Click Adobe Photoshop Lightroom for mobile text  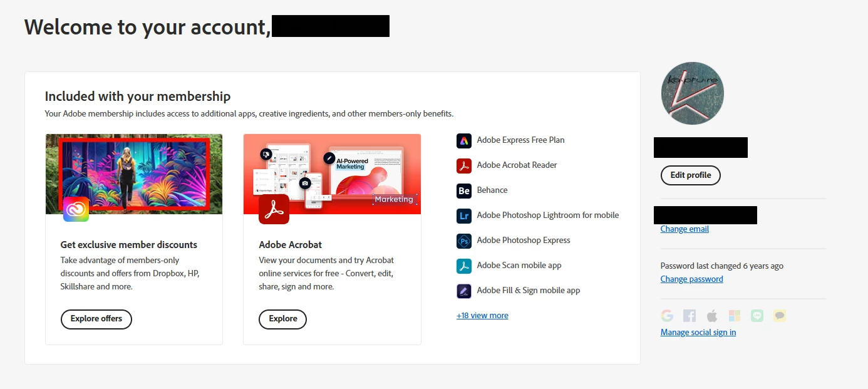(548, 215)
